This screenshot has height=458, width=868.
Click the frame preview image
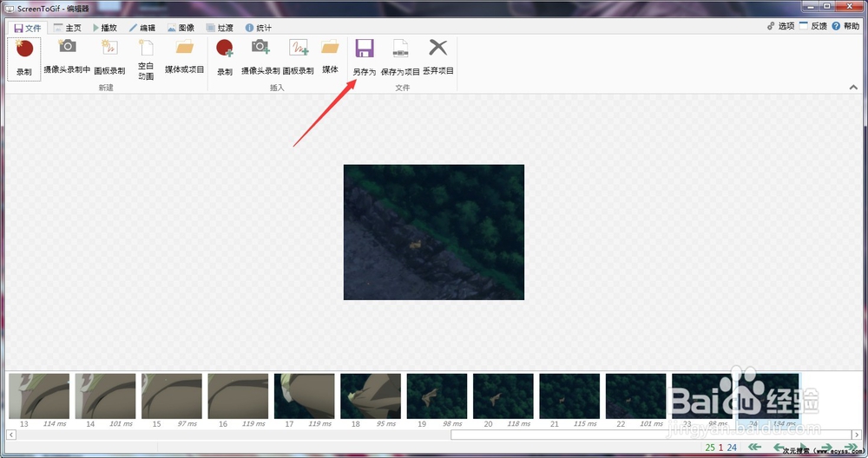[433, 232]
